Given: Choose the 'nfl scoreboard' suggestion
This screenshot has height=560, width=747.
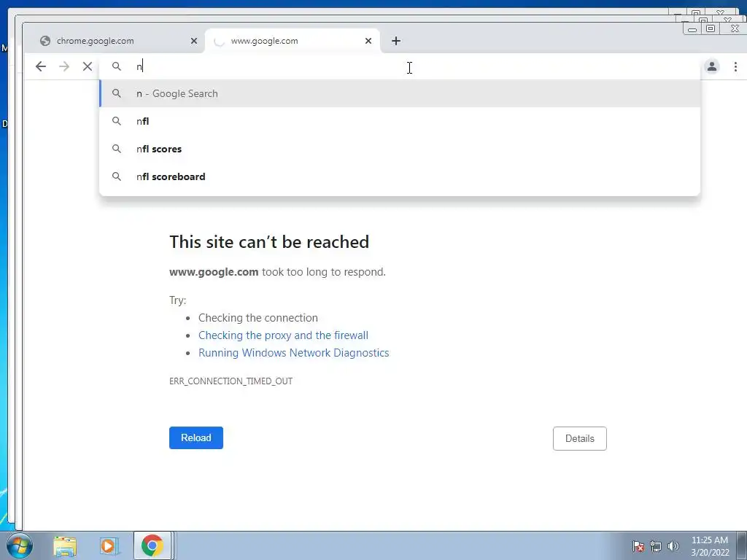Looking at the screenshot, I should [x=399, y=176].
